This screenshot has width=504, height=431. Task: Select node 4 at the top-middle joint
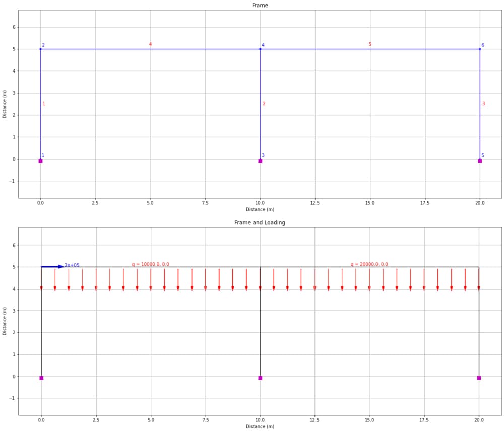[x=260, y=49]
